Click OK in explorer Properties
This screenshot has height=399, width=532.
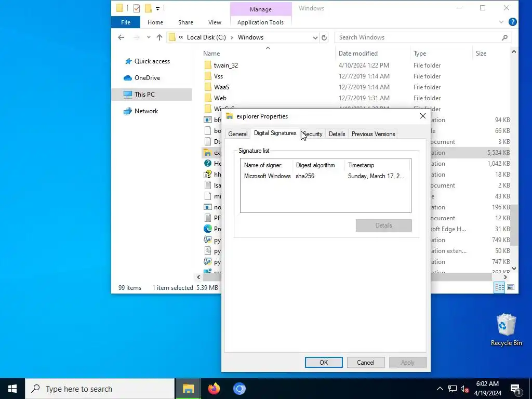(x=324, y=362)
